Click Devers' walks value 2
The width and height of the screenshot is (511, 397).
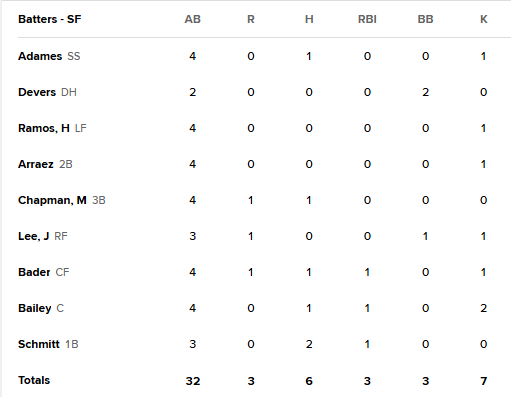(425, 92)
